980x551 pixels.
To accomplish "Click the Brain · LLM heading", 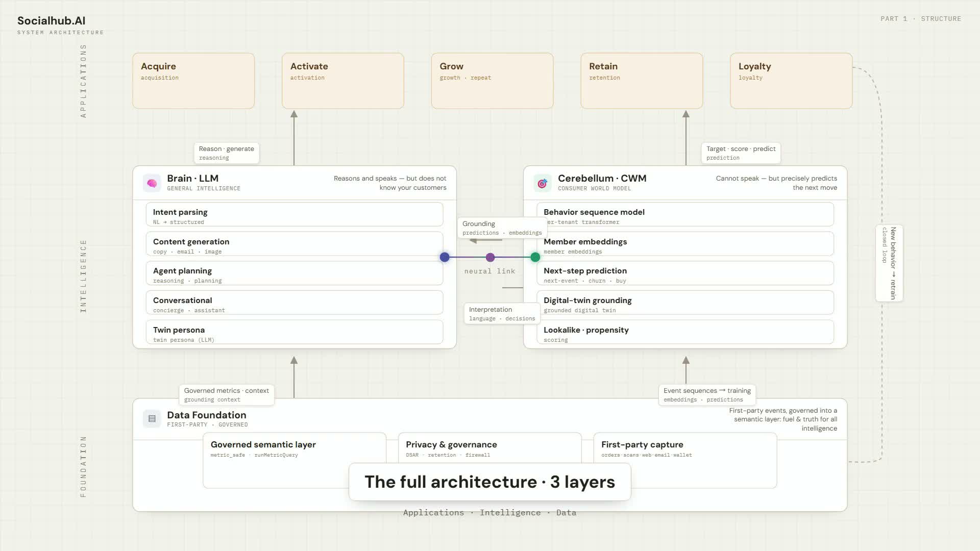I will pos(192,178).
